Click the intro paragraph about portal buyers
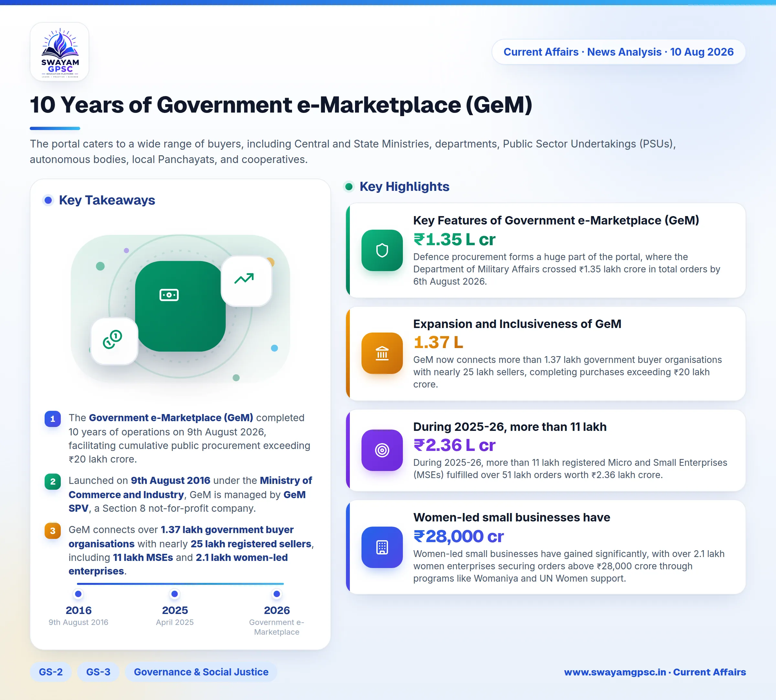The height and width of the screenshot is (700, 776). (x=353, y=151)
